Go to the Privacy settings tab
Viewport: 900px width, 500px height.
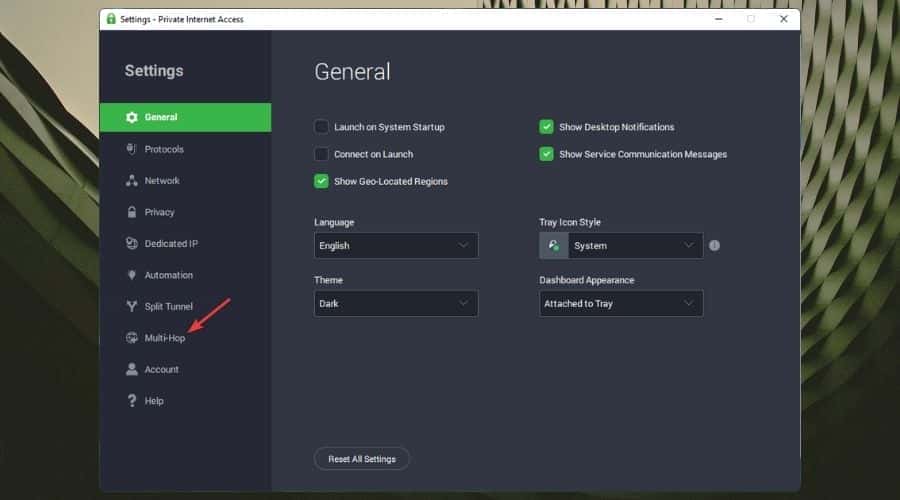point(185,212)
